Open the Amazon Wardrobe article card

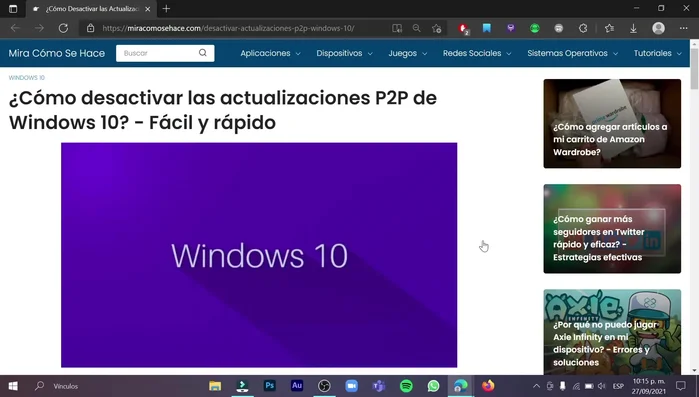612,123
